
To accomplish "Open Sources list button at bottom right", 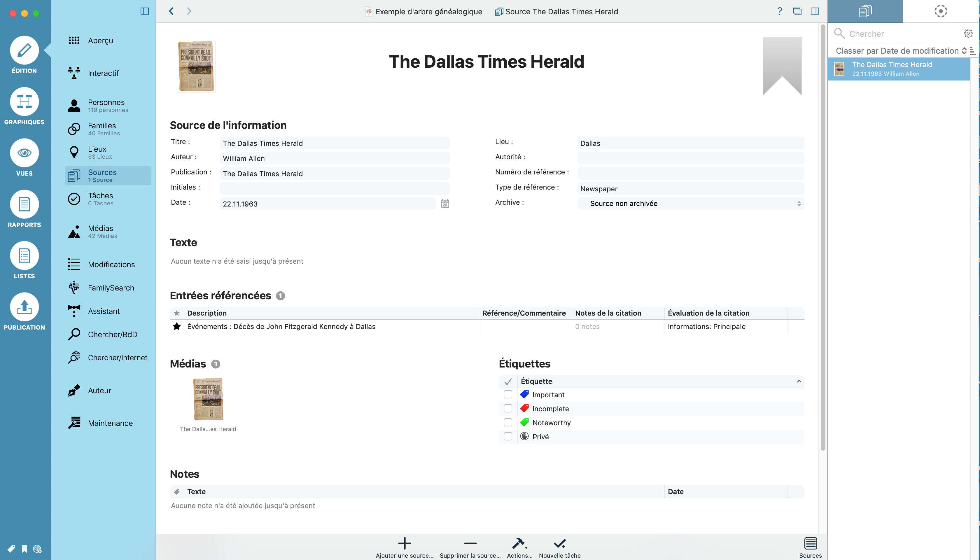I will point(810,547).
